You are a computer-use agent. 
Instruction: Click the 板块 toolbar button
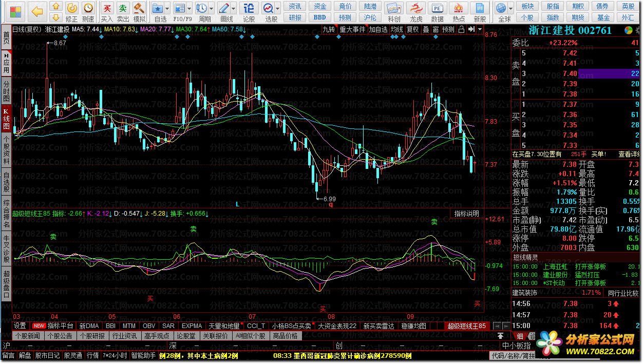coord(527,6)
